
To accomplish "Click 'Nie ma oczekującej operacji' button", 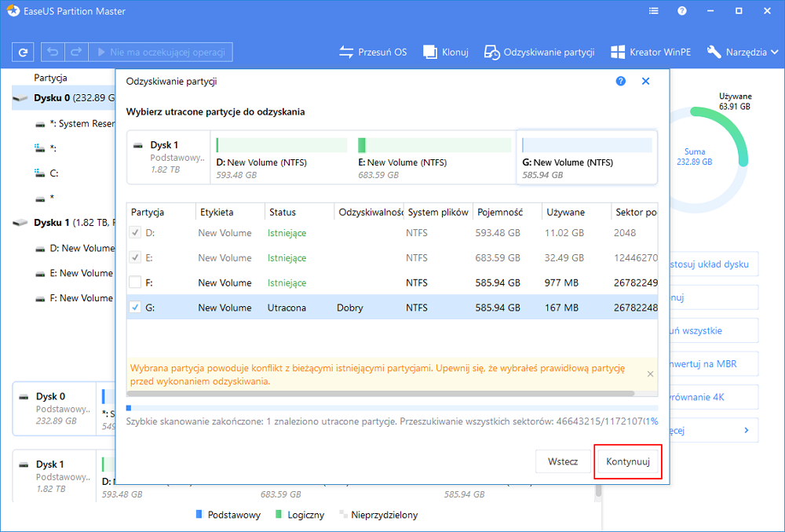I will (161, 52).
